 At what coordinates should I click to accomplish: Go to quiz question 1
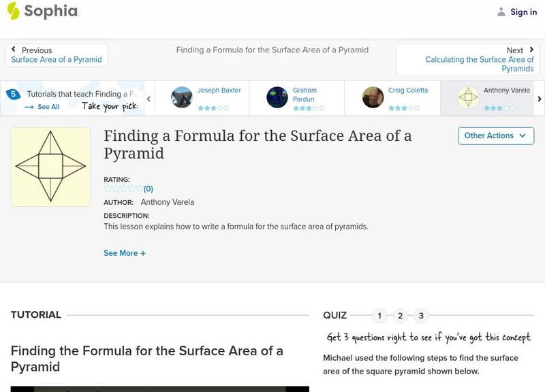[x=379, y=315]
